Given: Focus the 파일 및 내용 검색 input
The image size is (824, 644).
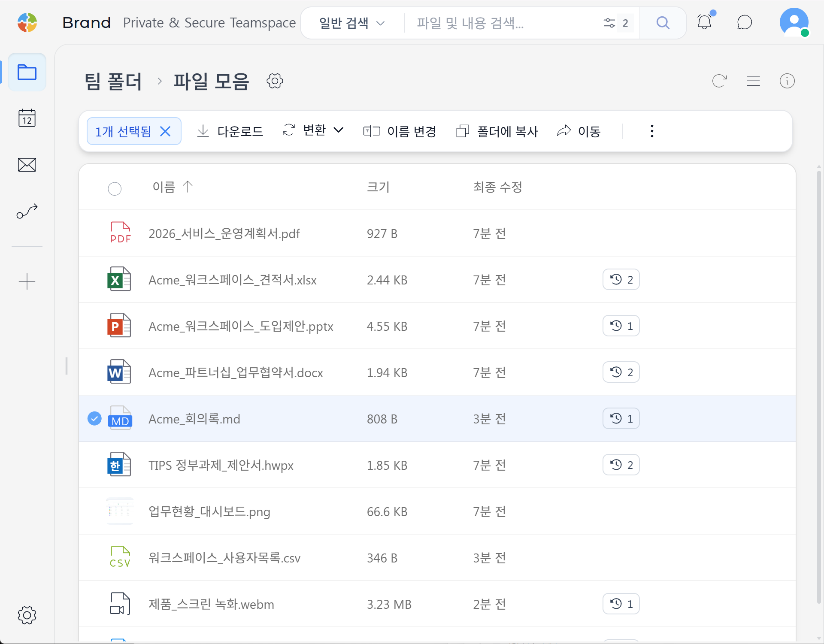Looking at the screenshot, I should point(502,23).
